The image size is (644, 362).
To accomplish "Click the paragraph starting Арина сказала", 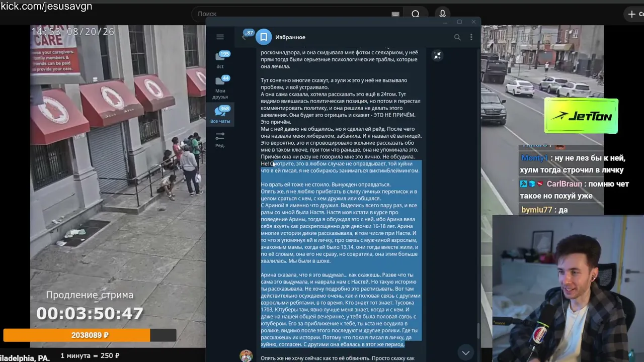I will 340,310.
